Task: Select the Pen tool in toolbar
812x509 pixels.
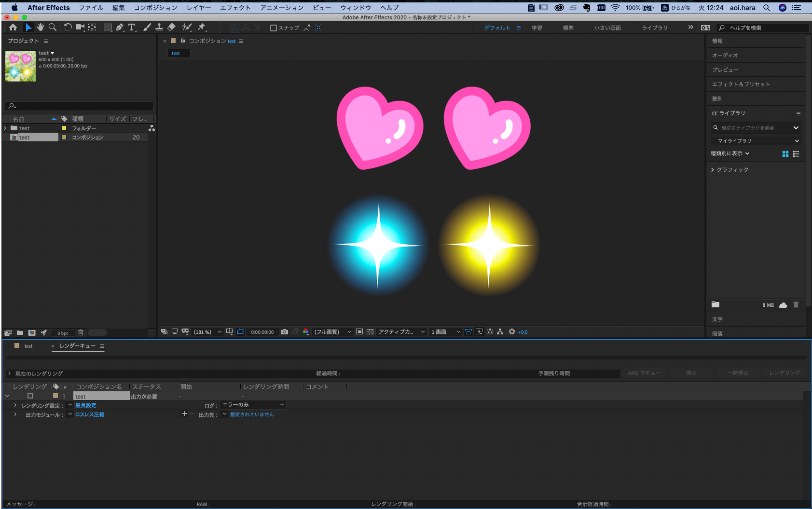Action: tap(120, 28)
